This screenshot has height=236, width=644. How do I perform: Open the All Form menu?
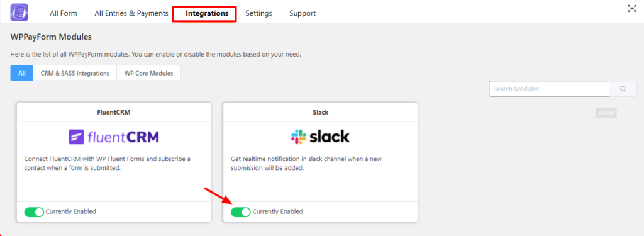(64, 13)
